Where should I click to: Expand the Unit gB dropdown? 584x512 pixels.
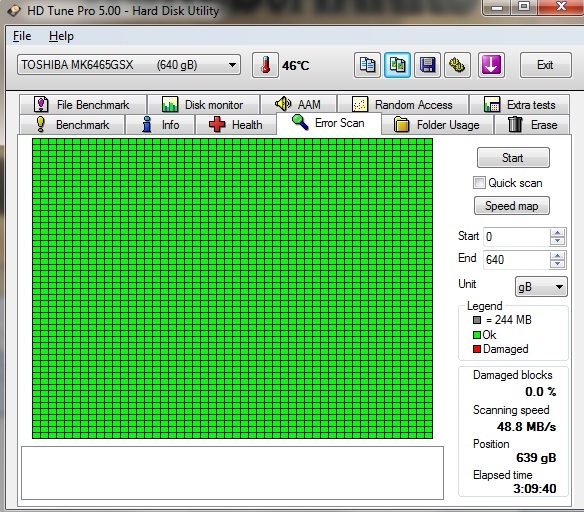click(541, 287)
